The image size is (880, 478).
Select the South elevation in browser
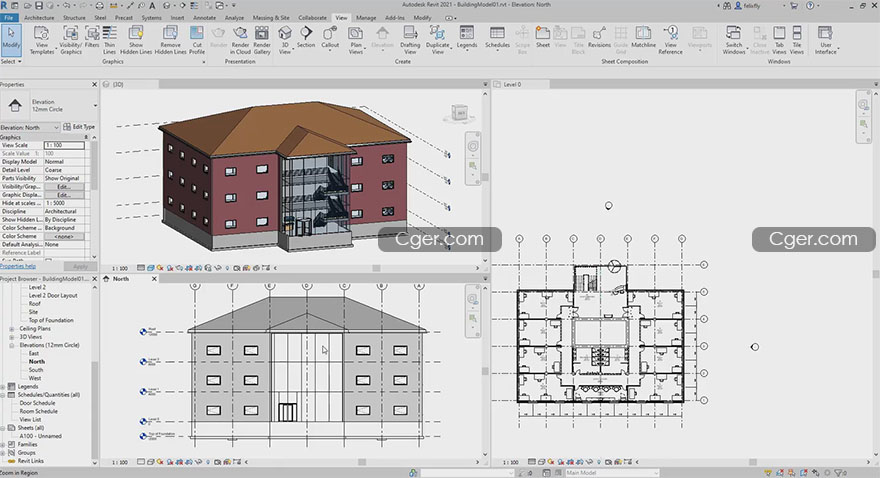click(x=35, y=370)
